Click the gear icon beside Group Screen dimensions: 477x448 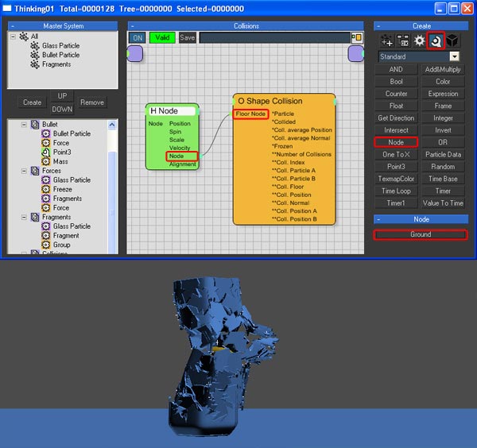coord(46,245)
